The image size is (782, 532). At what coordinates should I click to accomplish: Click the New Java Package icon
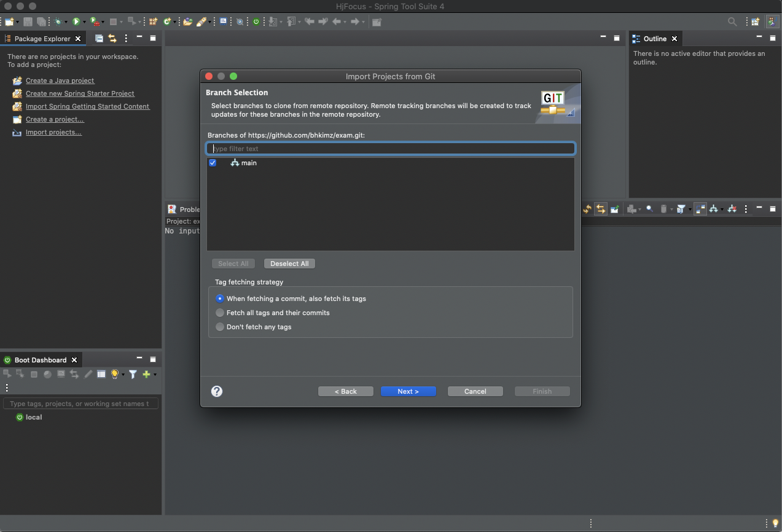point(153,22)
